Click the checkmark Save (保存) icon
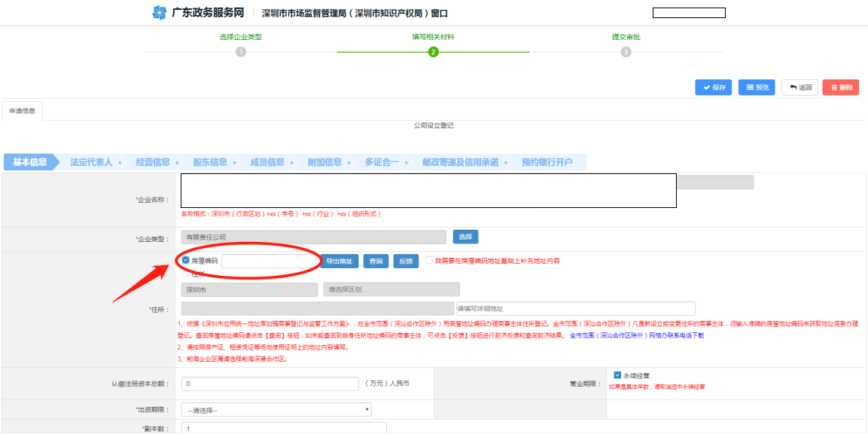The image size is (868, 434). [705, 87]
